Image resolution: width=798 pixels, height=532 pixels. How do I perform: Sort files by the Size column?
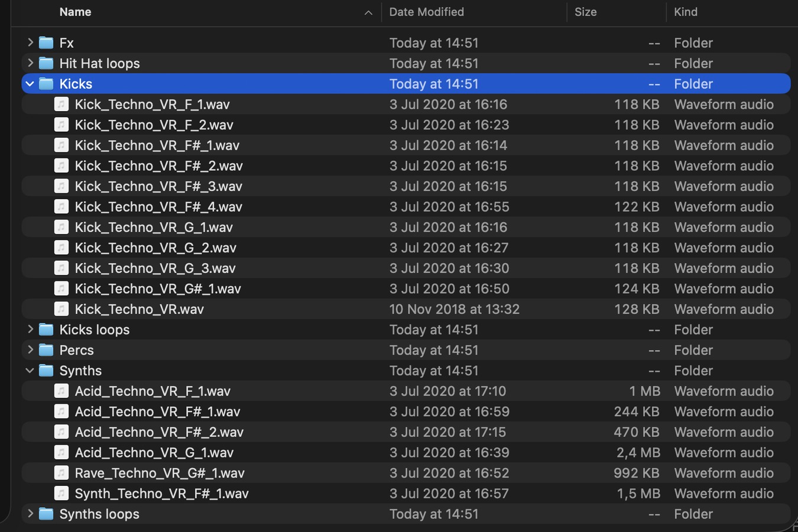585,12
